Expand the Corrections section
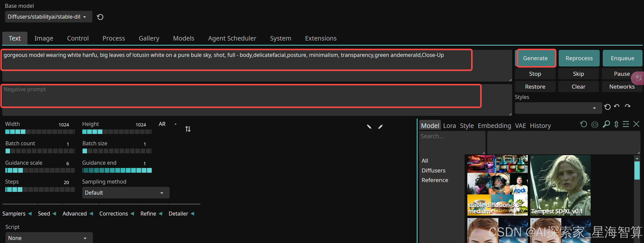Image resolution: width=644 pixels, height=243 pixels. [117, 214]
